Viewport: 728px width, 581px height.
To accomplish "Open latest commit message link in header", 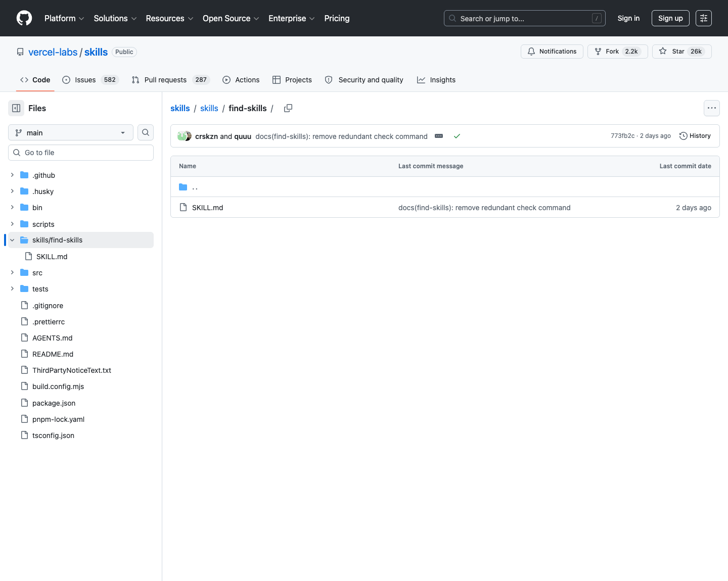I will click(341, 136).
